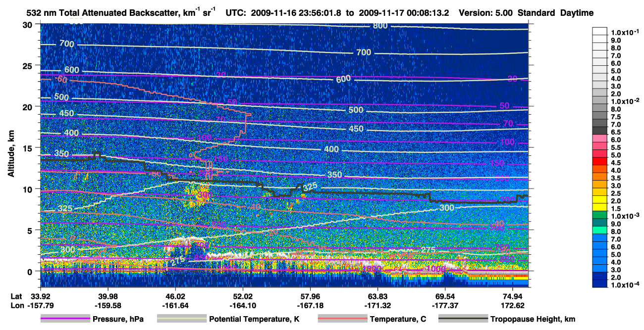Click the longitude value 172.62
This screenshot has width=644, height=330.
[514, 305]
